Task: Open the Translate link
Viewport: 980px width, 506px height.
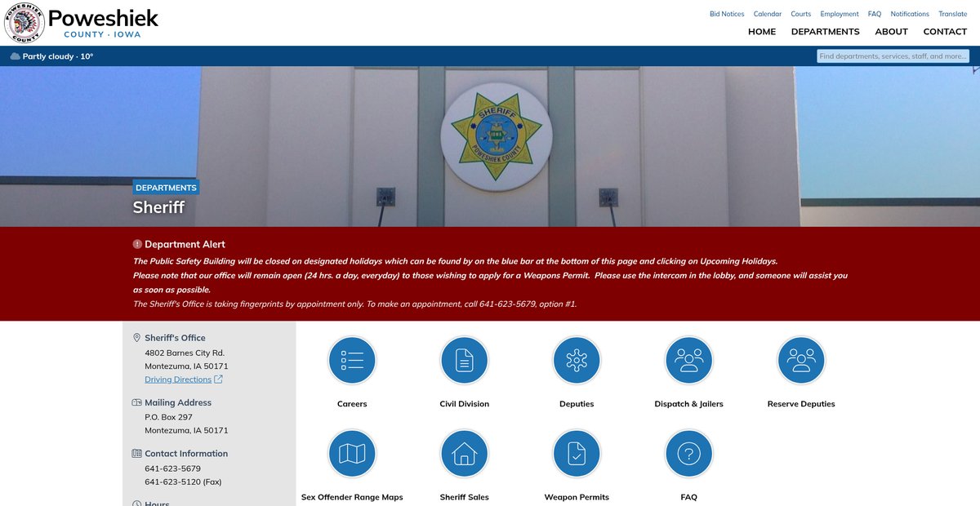Action: tap(953, 14)
